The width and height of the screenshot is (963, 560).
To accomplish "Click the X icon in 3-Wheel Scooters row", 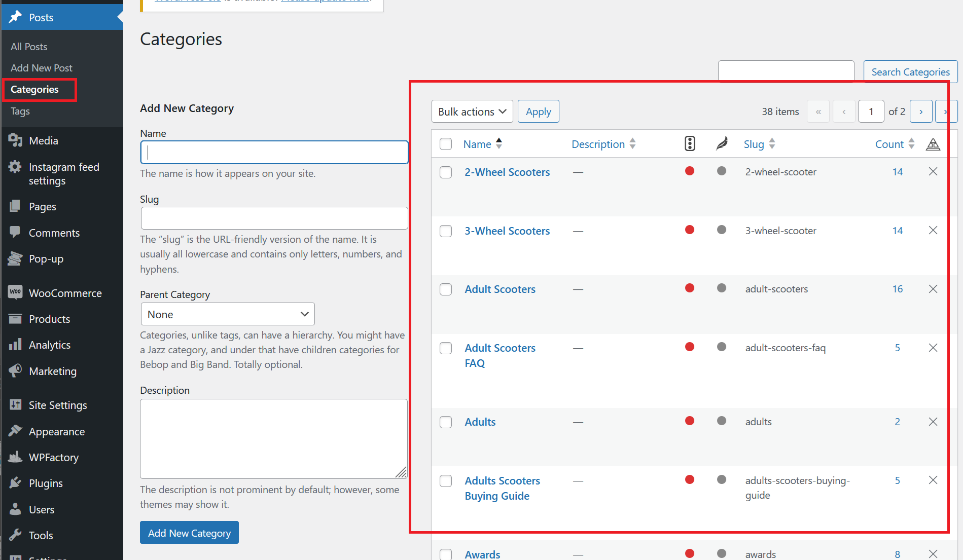I will (x=933, y=230).
